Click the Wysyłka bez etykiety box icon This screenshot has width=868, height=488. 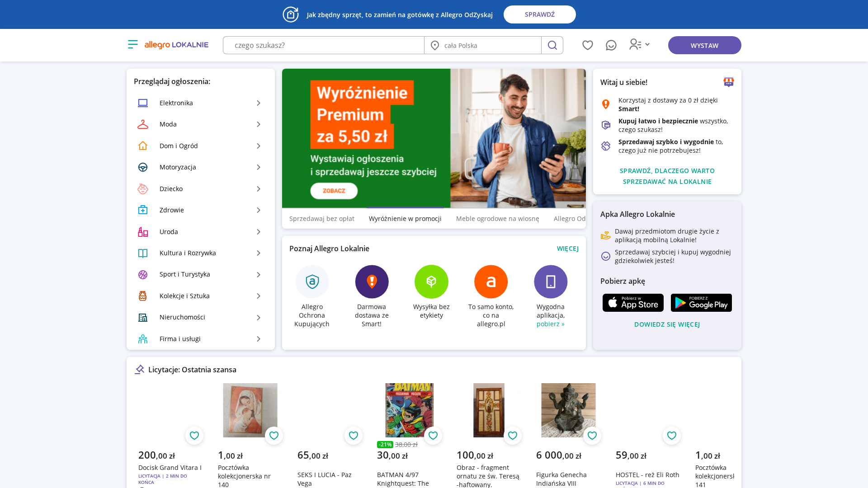(x=431, y=282)
